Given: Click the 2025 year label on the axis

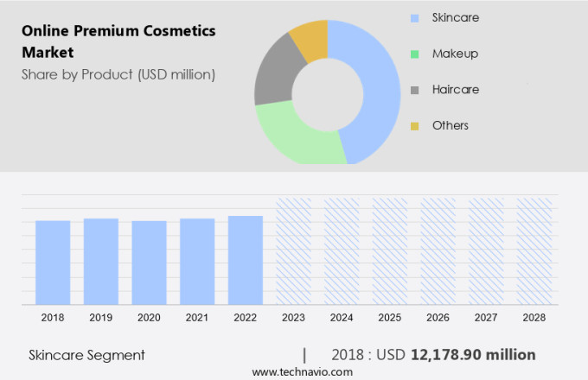Looking at the screenshot, I should (x=390, y=318).
